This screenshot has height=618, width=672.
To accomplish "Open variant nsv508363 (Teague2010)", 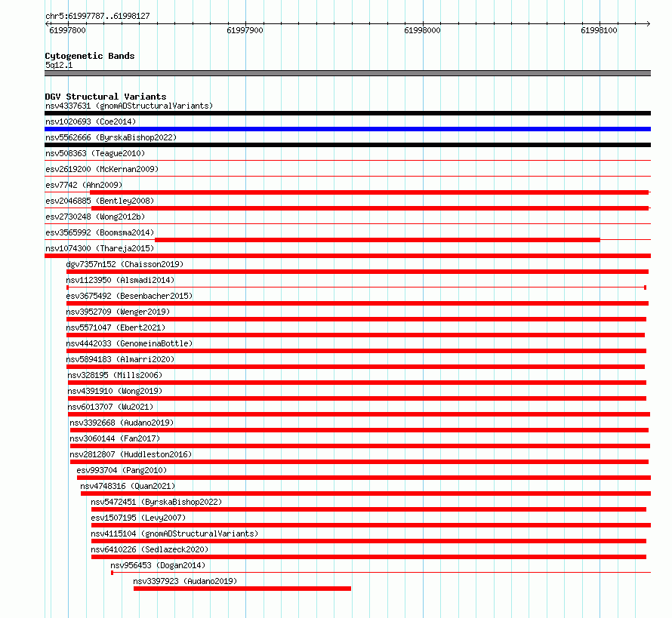I will (95, 153).
